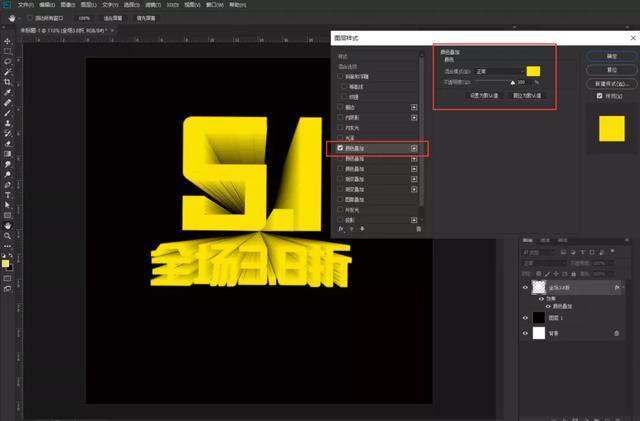Select the Rectangular Marquee tool
The width and height of the screenshot is (640, 421).
pos(8,51)
